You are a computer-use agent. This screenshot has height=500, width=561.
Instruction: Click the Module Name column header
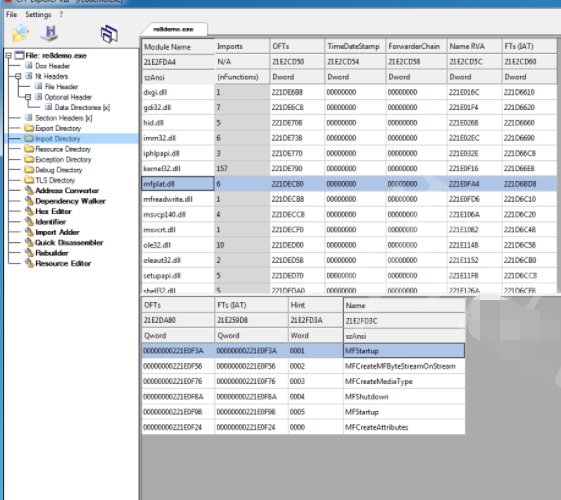tap(178, 46)
